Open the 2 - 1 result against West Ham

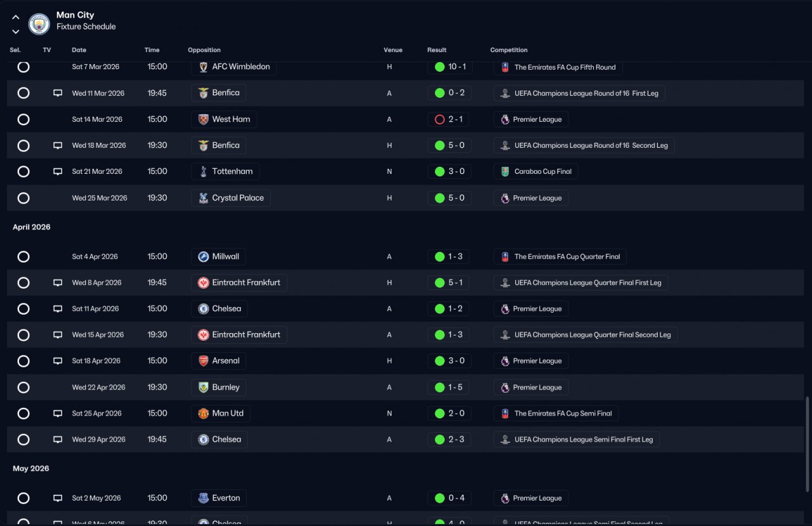(x=449, y=119)
